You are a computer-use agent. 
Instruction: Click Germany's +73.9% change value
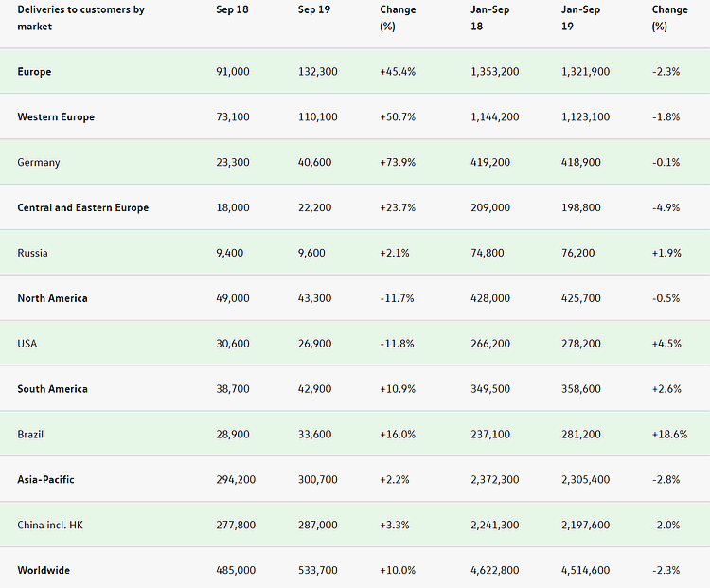coord(397,163)
